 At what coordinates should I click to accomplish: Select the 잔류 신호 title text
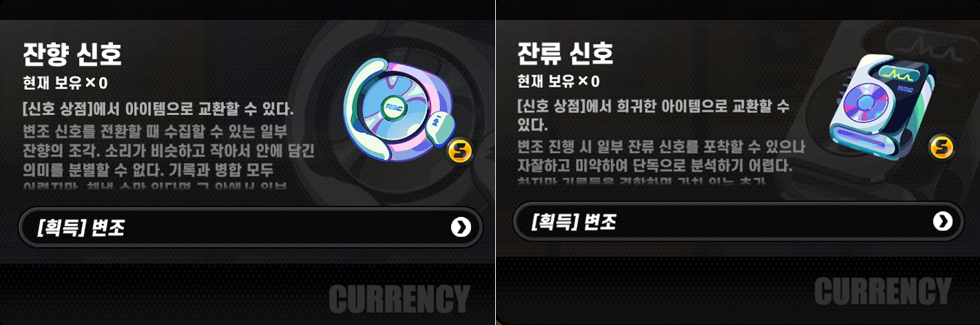(565, 52)
